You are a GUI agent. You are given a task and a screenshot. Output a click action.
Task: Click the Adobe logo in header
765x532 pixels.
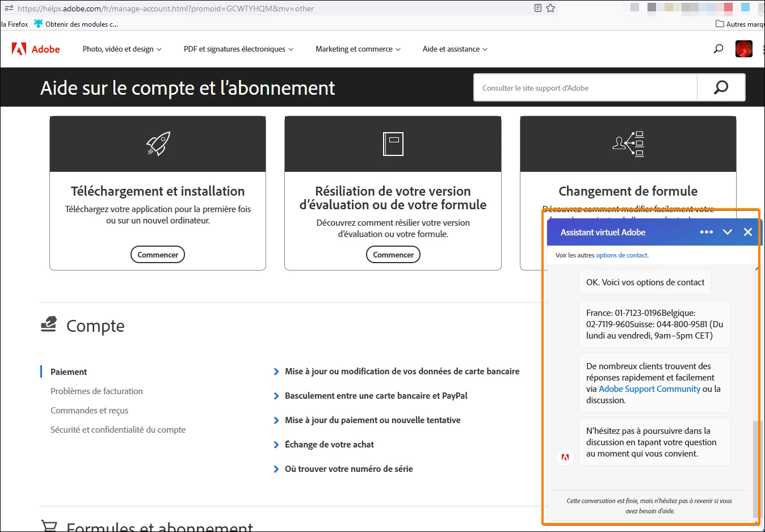(x=36, y=49)
